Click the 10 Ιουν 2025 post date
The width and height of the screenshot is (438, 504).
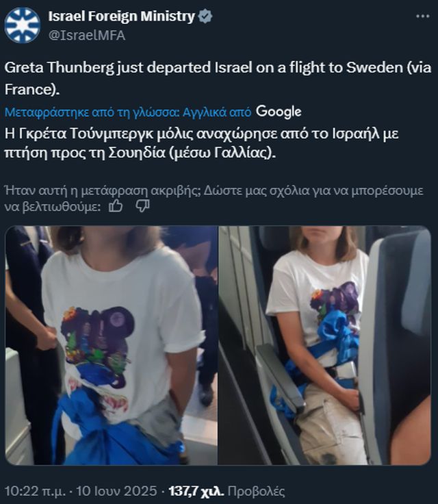pyautogui.click(x=116, y=491)
